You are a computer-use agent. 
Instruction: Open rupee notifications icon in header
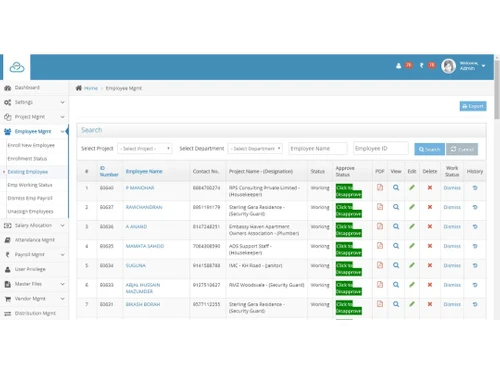point(422,65)
